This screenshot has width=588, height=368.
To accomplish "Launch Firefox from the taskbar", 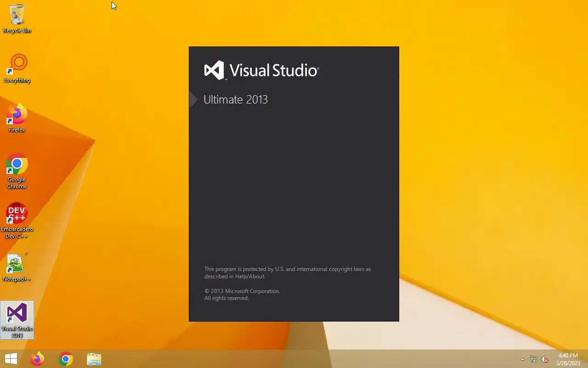I will [37, 359].
